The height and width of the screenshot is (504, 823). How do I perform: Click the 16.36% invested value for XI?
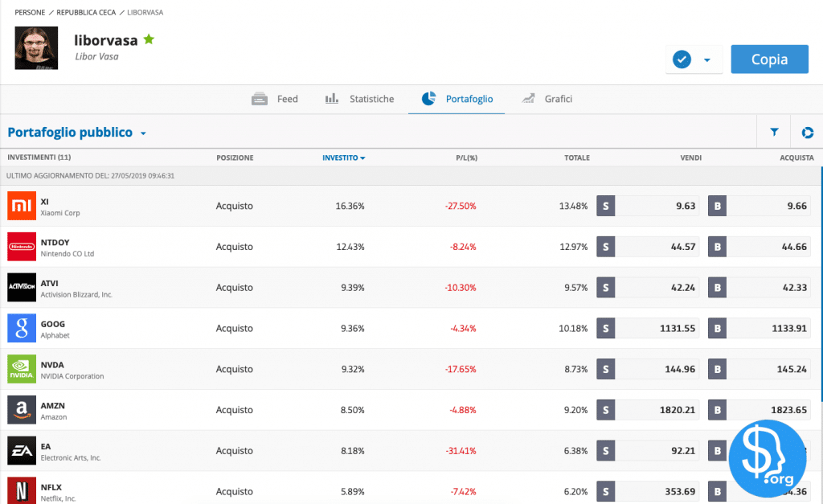pos(350,206)
